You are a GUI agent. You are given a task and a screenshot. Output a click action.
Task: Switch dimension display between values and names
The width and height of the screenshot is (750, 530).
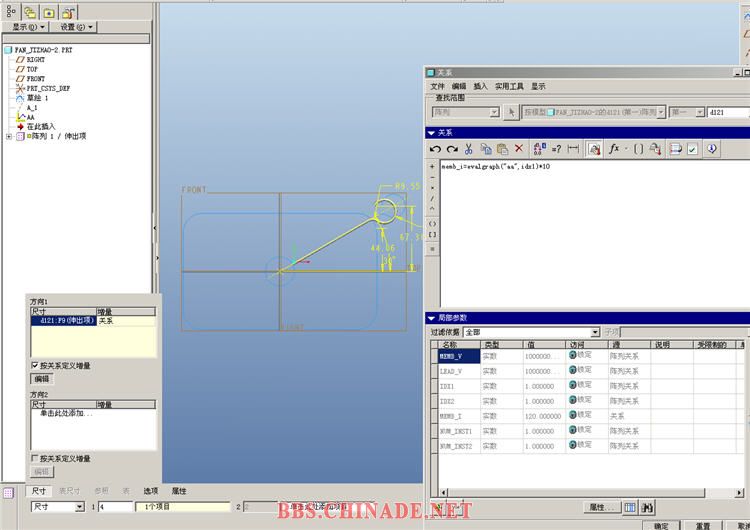pyautogui.click(x=540, y=149)
